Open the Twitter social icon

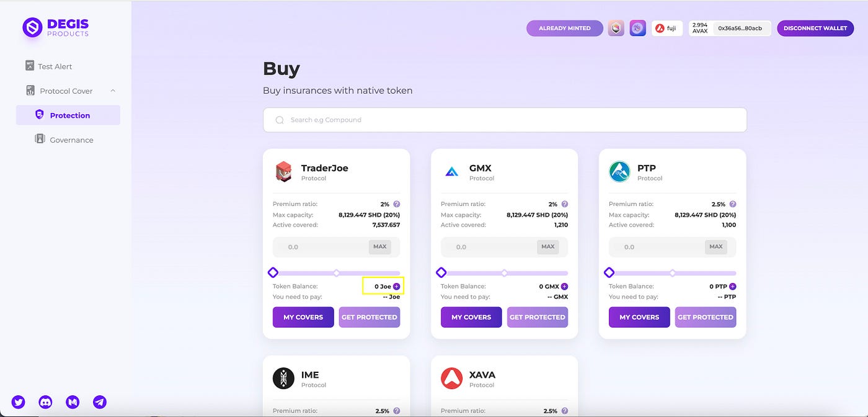[x=19, y=402]
